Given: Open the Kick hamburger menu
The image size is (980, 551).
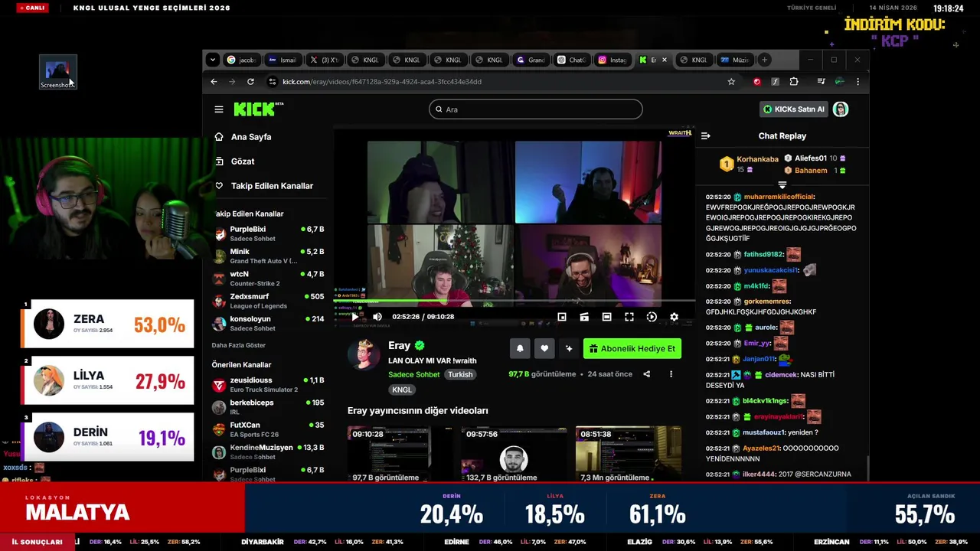Looking at the screenshot, I should click(219, 109).
